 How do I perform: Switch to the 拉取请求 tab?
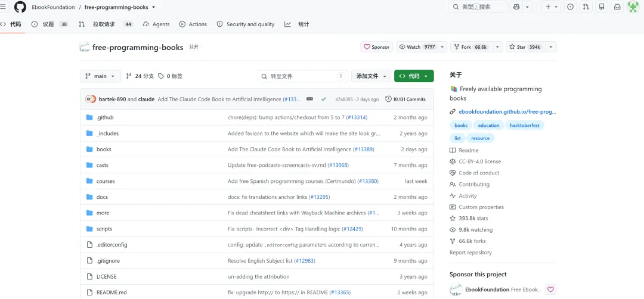[x=106, y=24]
